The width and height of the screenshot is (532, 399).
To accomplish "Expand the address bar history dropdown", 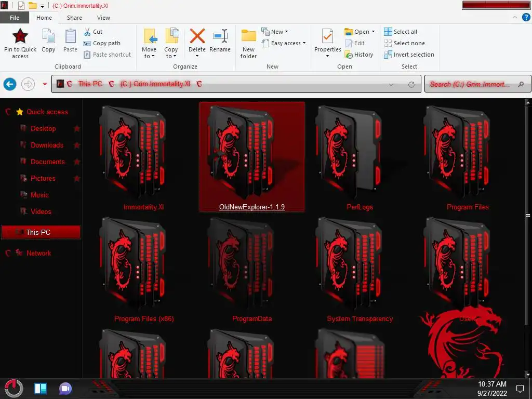I will pos(391,85).
